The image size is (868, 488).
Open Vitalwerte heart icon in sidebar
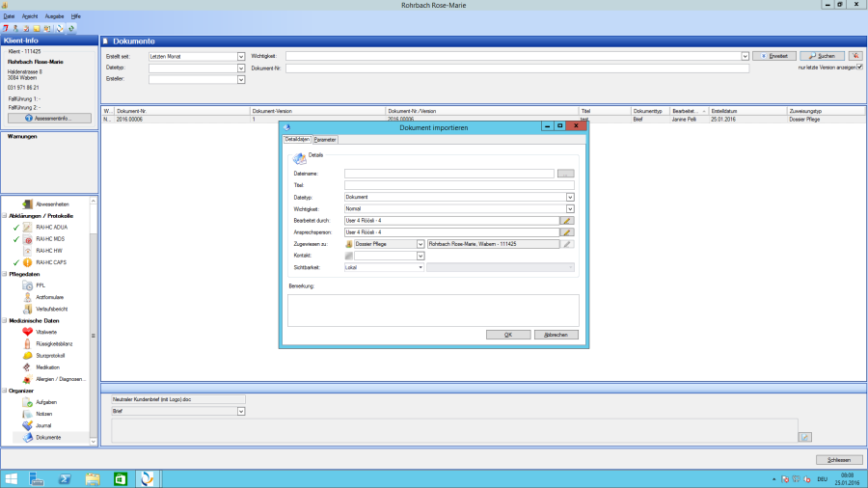[x=28, y=331]
